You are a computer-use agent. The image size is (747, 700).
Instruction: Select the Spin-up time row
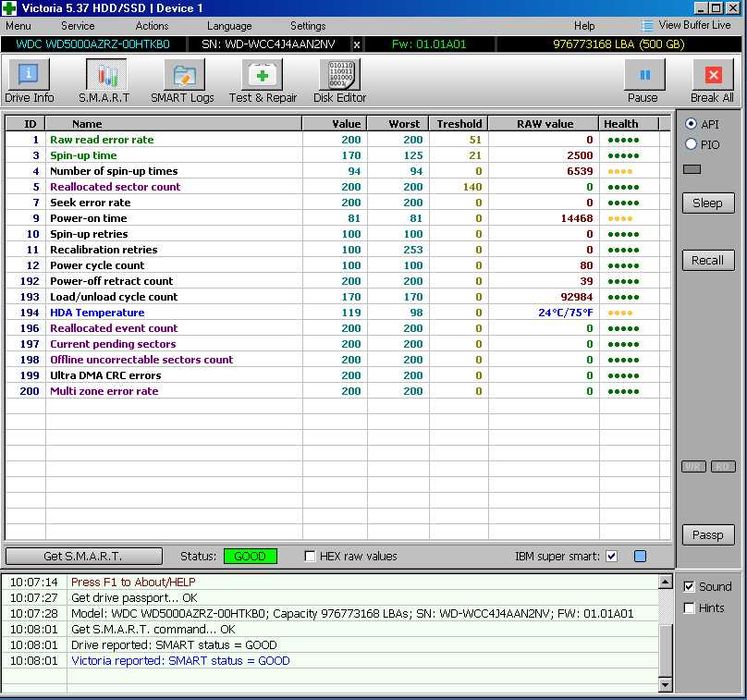(337, 155)
